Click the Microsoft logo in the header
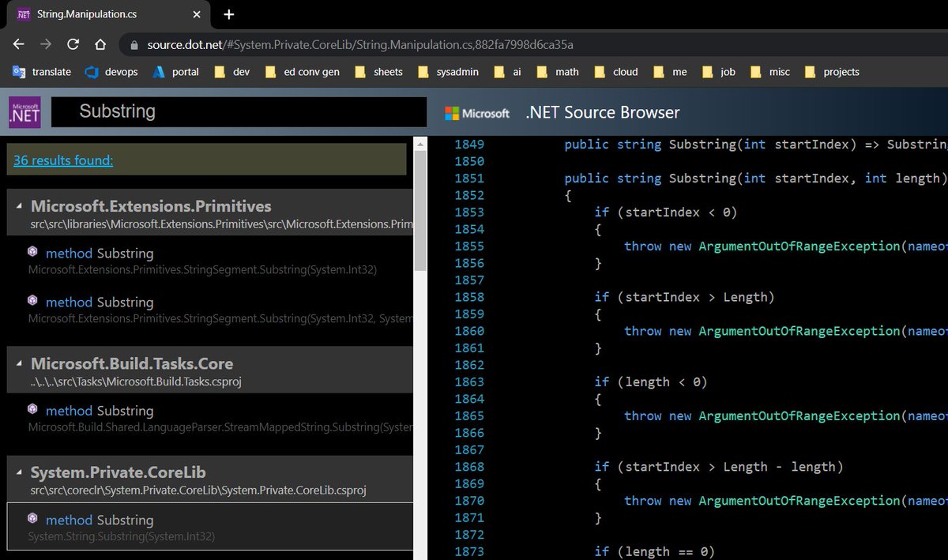Screen dimensions: 948x560 pos(478,113)
